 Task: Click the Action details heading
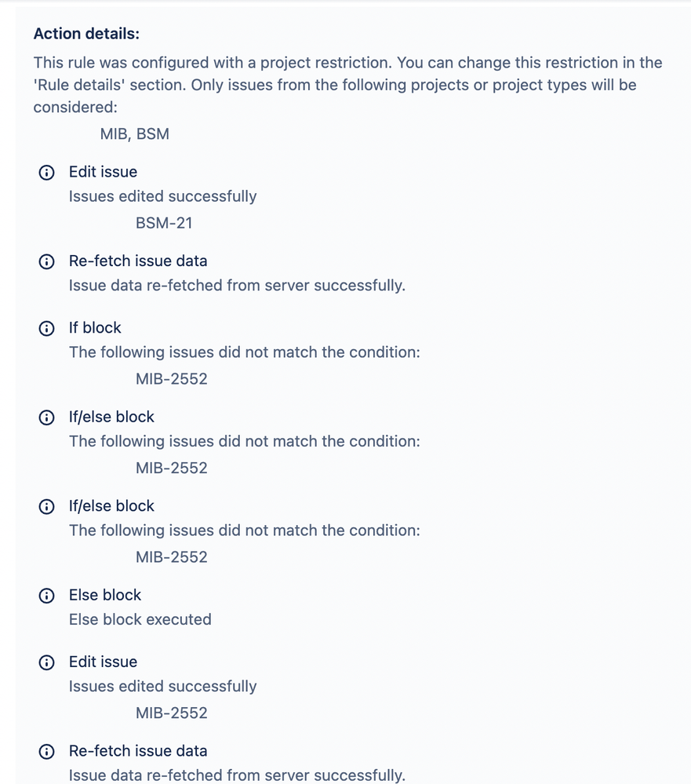(86, 34)
